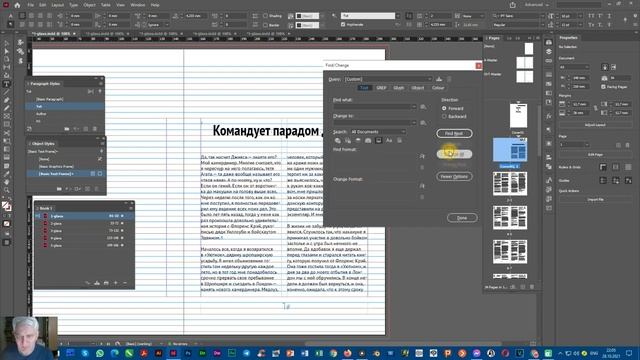The height and width of the screenshot is (360, 640).
Task: Open the Effects fx panel icon
Action: click(549, 116)
